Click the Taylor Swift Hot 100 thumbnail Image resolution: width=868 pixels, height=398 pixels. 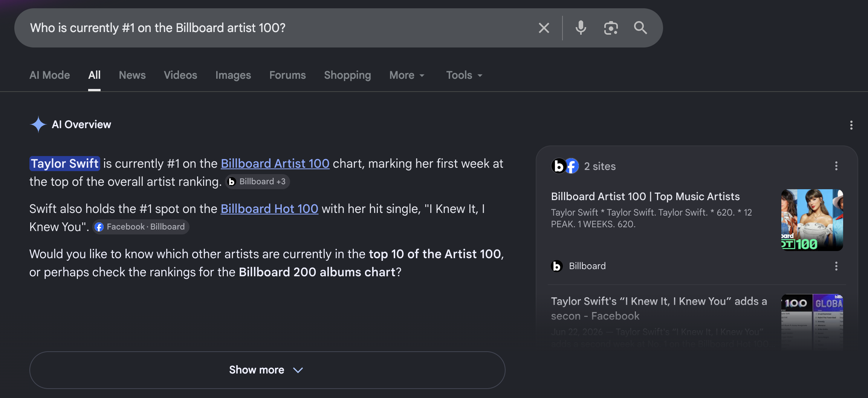pyautogui.click(x=812, y=220)
